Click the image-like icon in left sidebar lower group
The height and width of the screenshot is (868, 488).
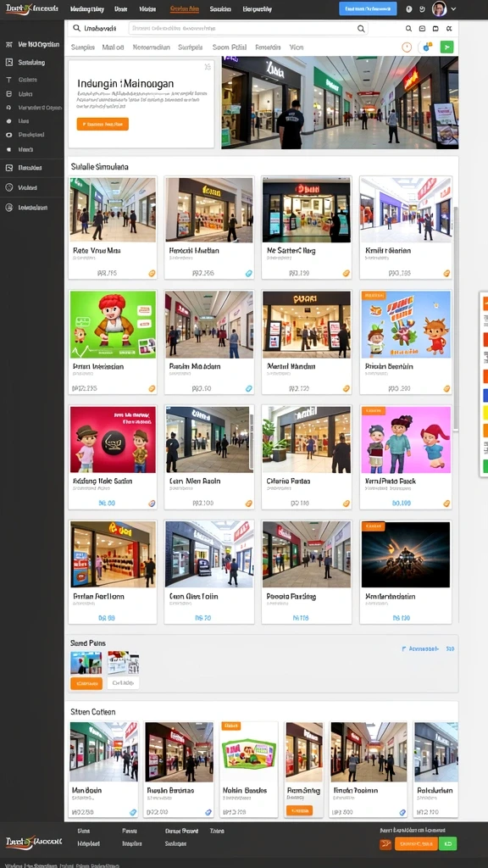(8, 168)
